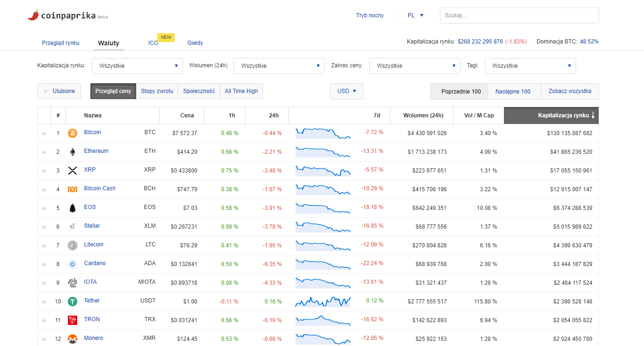Open Bitcoin's 7-day sparkline chart
The height and width of the screenshot is (346, 644).
coord(323,133)
